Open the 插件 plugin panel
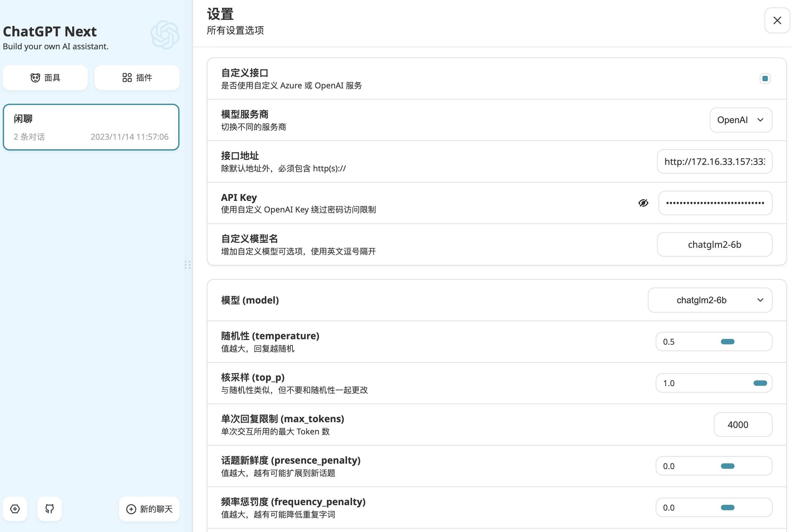This screenshot has height=532, width=792. (x=137, y=78)
